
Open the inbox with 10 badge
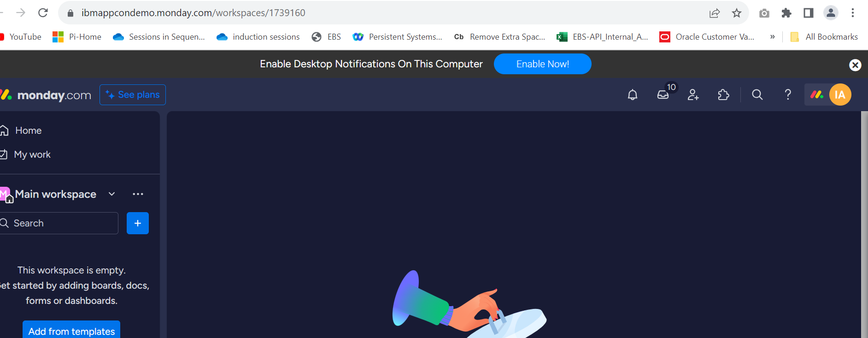(663, 95)
